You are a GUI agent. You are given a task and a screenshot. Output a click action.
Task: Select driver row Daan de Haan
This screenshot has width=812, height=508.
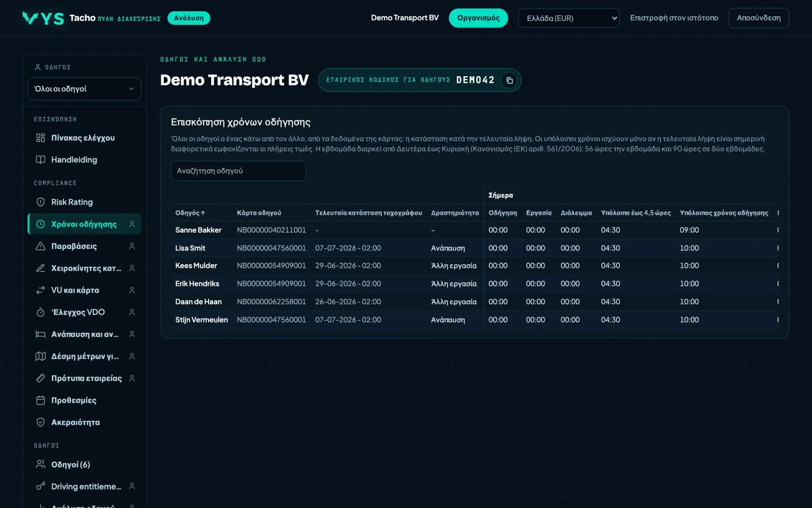click(x=474, y=302)
